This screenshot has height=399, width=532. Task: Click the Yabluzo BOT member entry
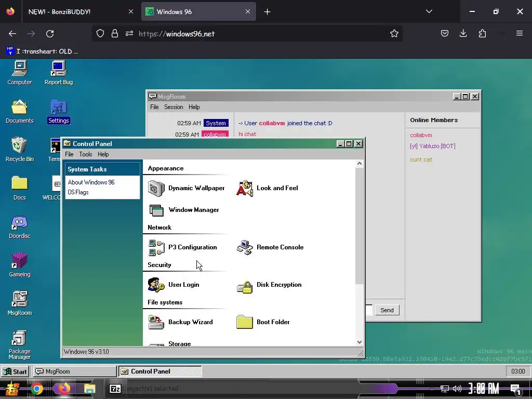point(433,146)
